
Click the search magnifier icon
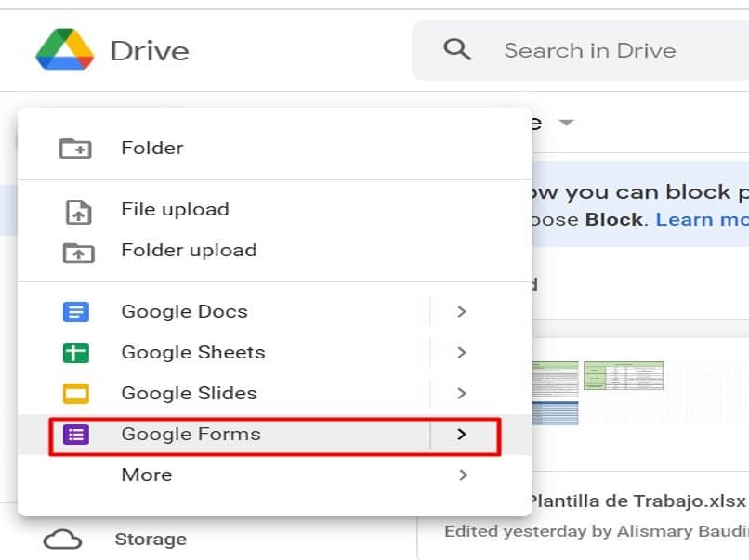(457, 49)
